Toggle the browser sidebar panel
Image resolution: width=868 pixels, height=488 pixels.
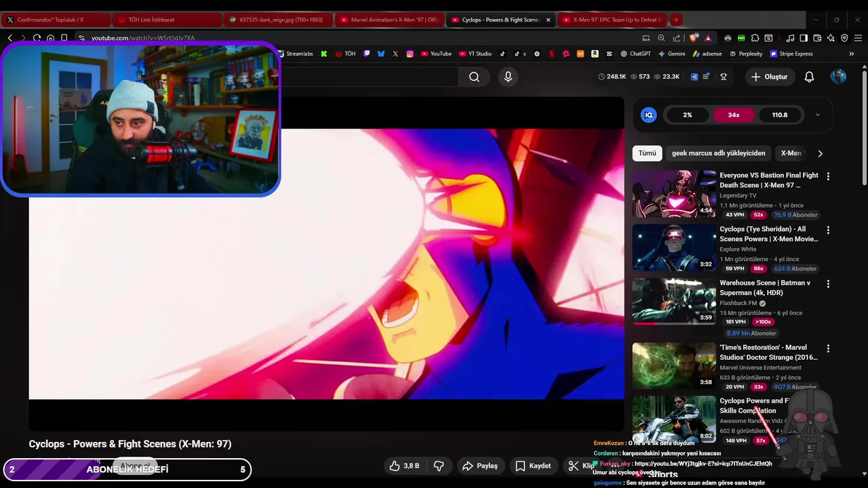[804, 38]
